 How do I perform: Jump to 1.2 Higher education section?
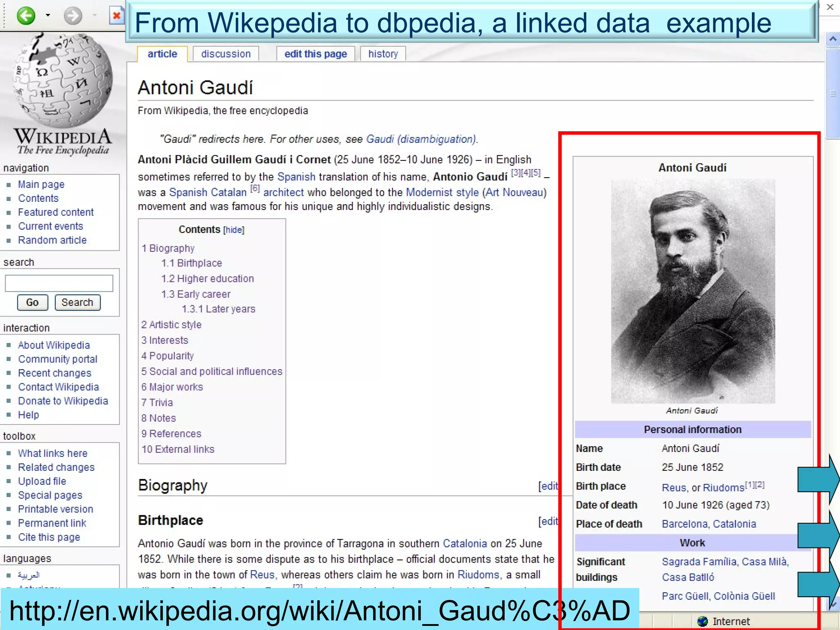208,278
